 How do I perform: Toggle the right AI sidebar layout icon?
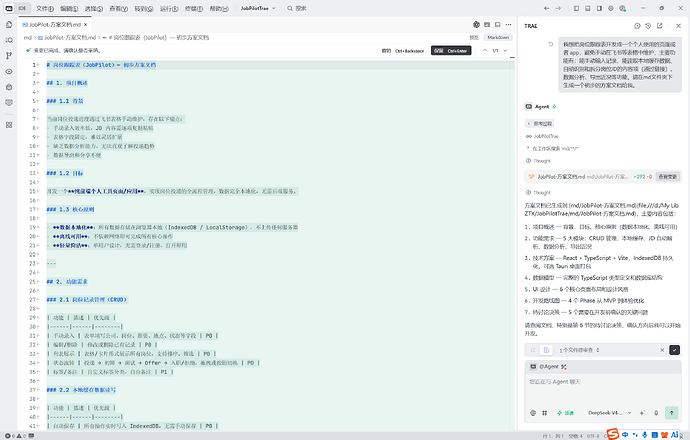click(x=599, y=8)
